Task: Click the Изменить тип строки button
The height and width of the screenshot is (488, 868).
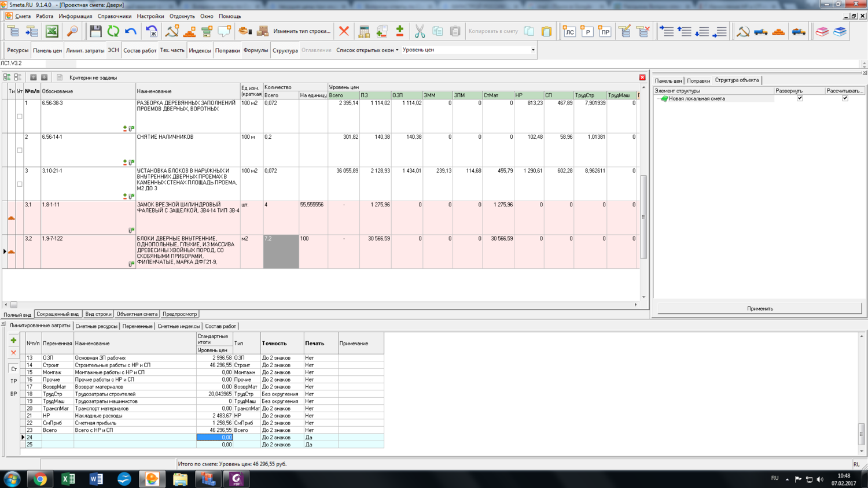Action: 301,31
